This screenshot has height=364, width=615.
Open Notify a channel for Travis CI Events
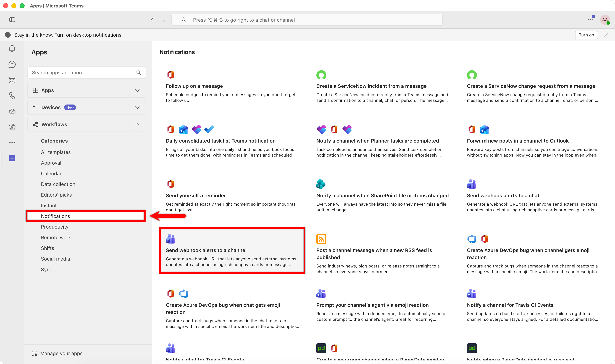tap(533, 305)
